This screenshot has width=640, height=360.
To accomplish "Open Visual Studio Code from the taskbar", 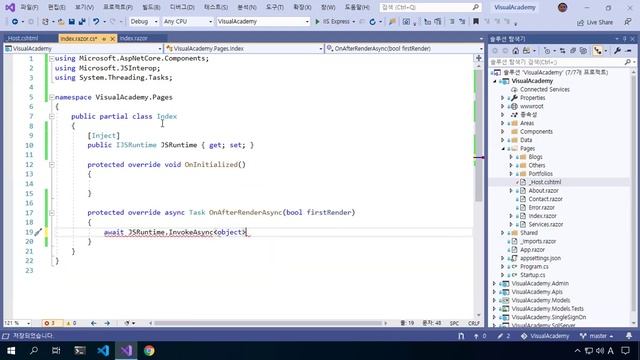I will coord(103,351).
